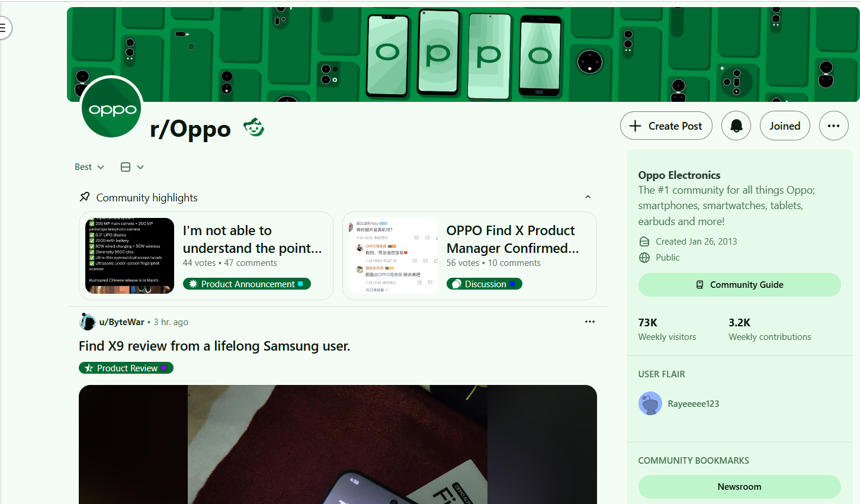Open the three-dot community options menu
Image resolution: width=860 pixels, height=504 pixels.
point(833,126)
